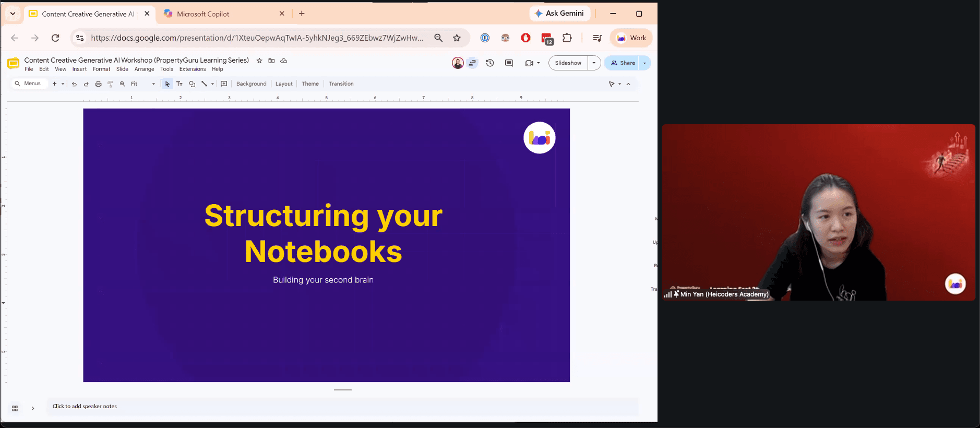Open the Share button dropdown arrow
Image resolution: width=980 pixels, height=428 pixels.
coord(644,63)
